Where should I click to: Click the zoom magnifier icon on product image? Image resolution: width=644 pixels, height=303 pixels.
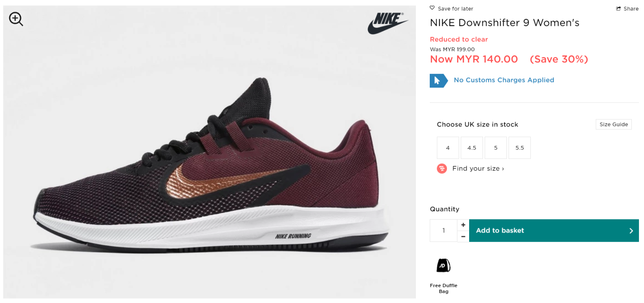[x=16, y=19]
